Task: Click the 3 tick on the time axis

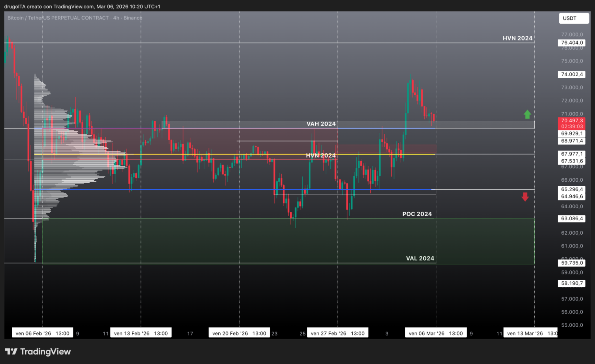Action: point(387,334)
